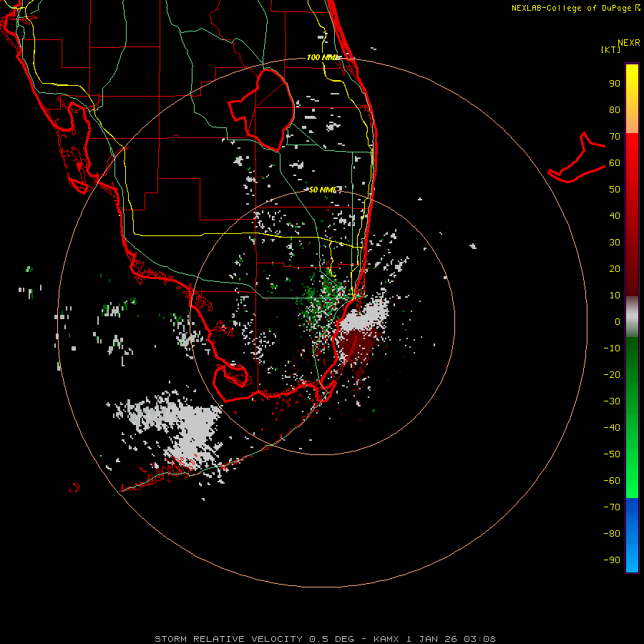
Task: Select the 0 value on the velocity scale
Action: pos(618,322)
